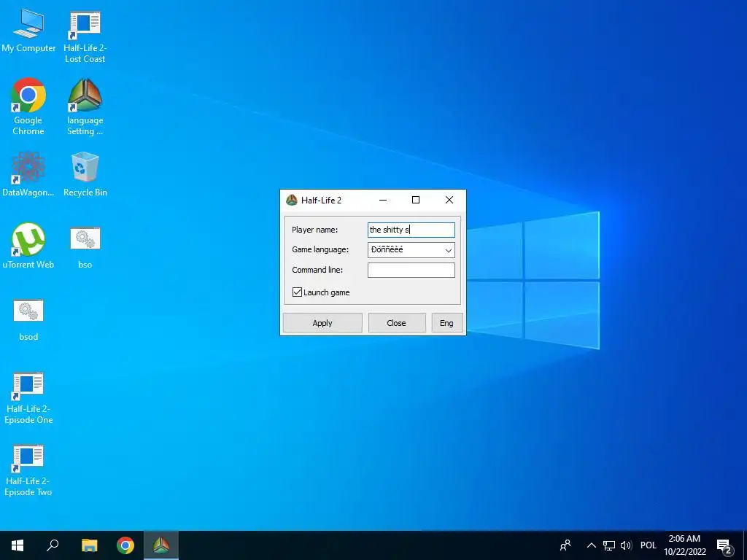This screenshot has height=560, width=747.
Task: Open the Game language dropdown
Action: tap(411, 250)
